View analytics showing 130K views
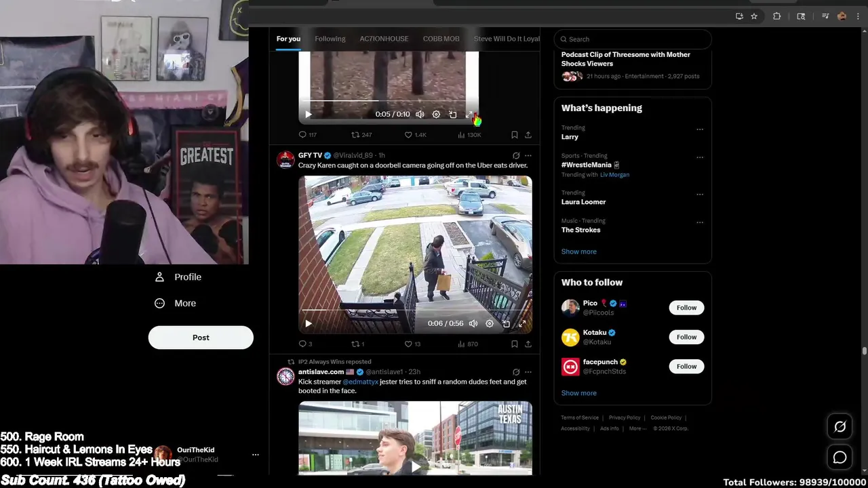The image size is (868, 488). coord(469,135)
